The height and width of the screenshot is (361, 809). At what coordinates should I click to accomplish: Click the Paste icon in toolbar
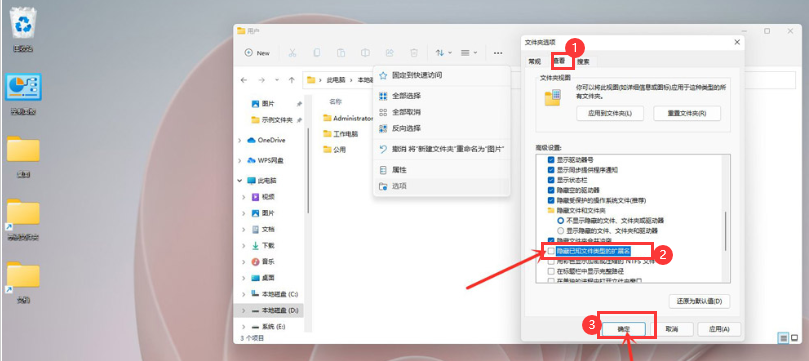point(341,53)
